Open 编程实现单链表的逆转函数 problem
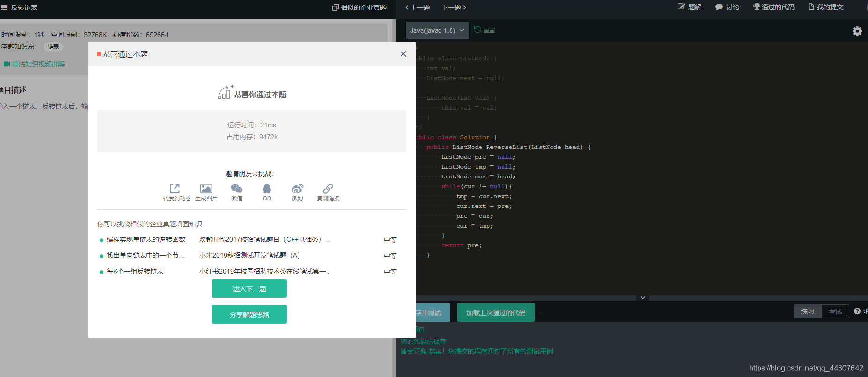 click(x=146, y=239)
